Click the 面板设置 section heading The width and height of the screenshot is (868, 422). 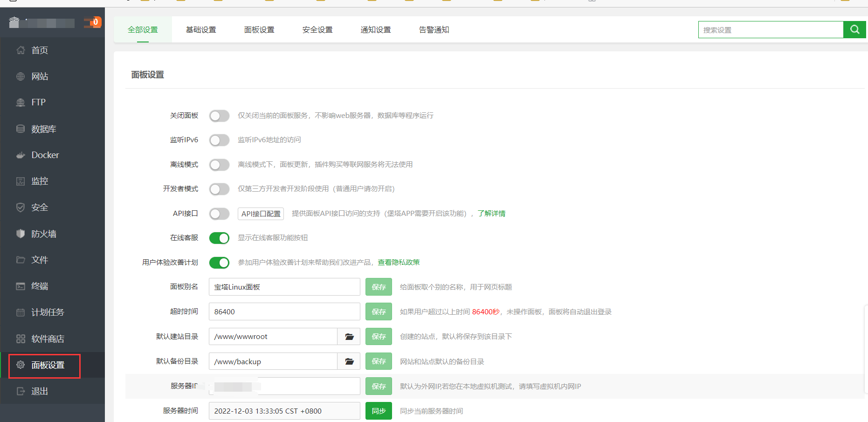pos(147,75)
